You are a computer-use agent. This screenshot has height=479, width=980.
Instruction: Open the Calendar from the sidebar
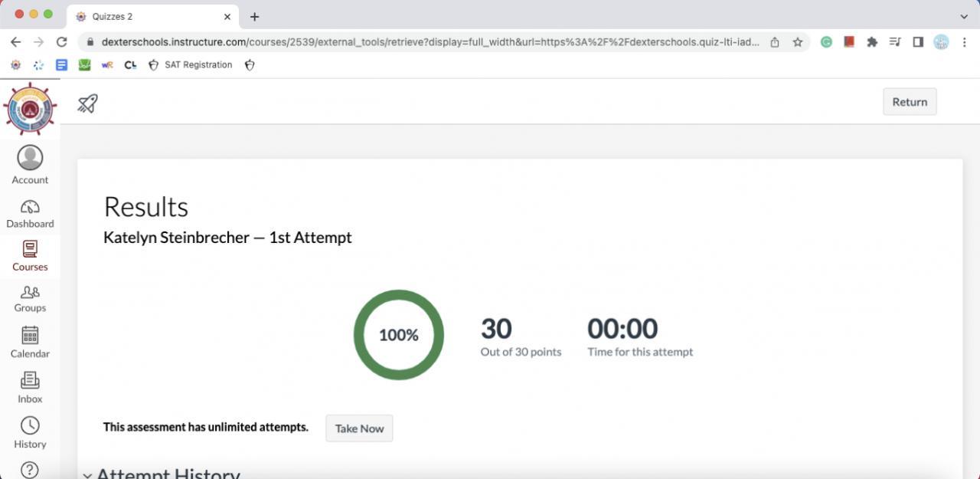coord(30,342)
